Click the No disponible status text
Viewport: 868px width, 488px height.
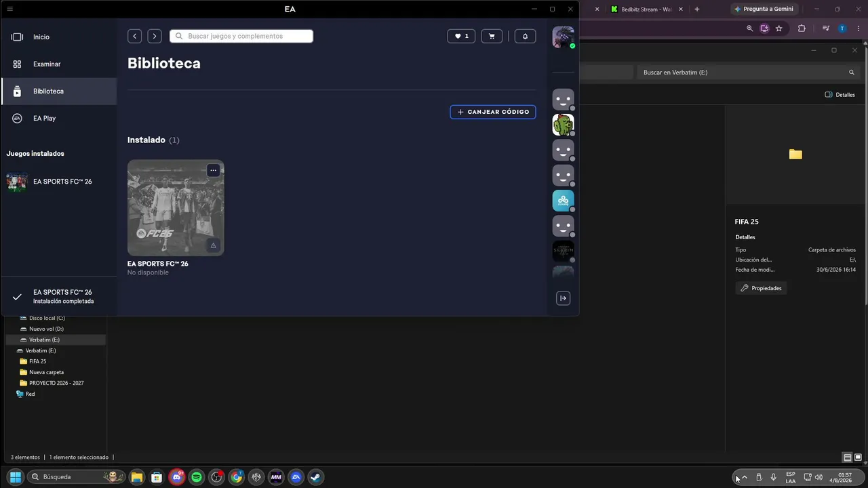coord(148,272)
